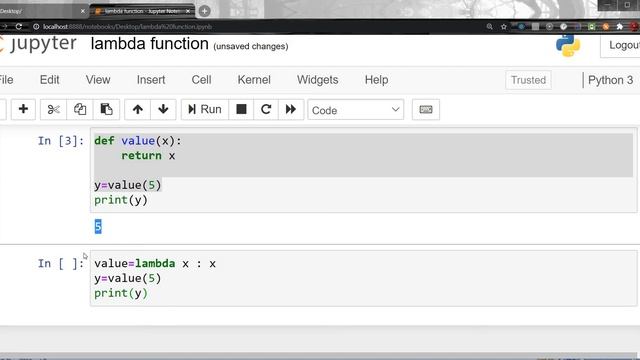Click the Python logo icon
640x360 pixels.
pyautogui.click(x=568, y=45)
